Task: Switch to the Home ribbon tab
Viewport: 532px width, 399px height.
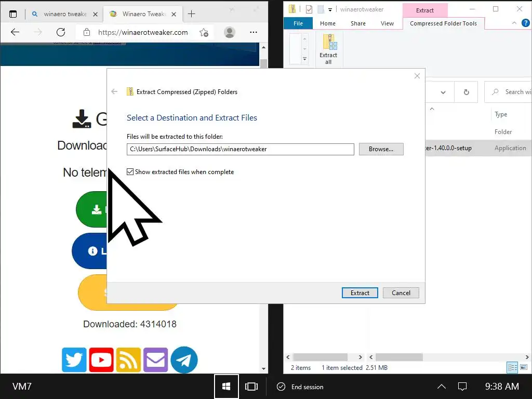Action: [x=327, y=23]
